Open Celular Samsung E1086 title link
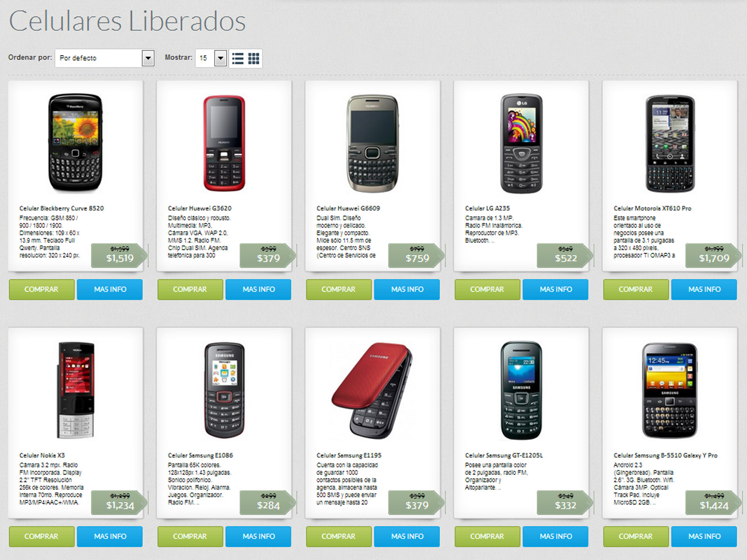Viewport: 747px width, 560px height. (201, 455)
